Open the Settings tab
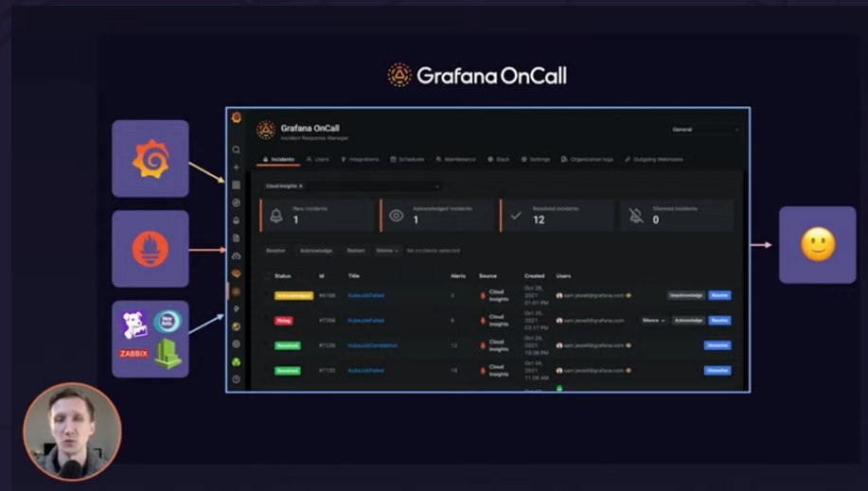868x491 pixels. click(x=536, y=160)
